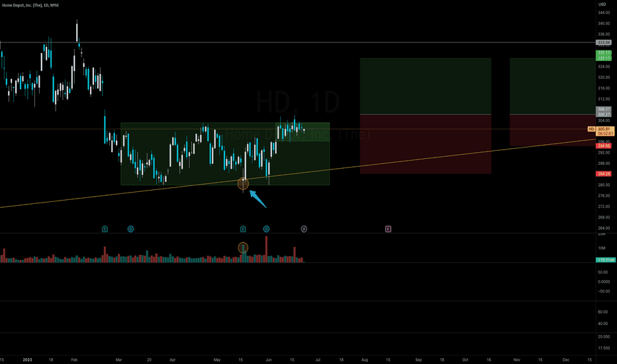Select the long position box spanning August to October
Screen dimensions: 617x364
click(x=426, y=116)
